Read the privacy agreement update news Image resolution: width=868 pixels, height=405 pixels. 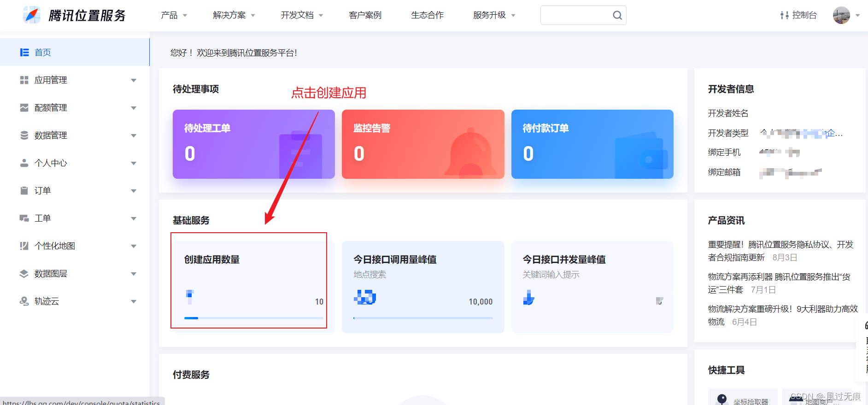tap(780, 251)
